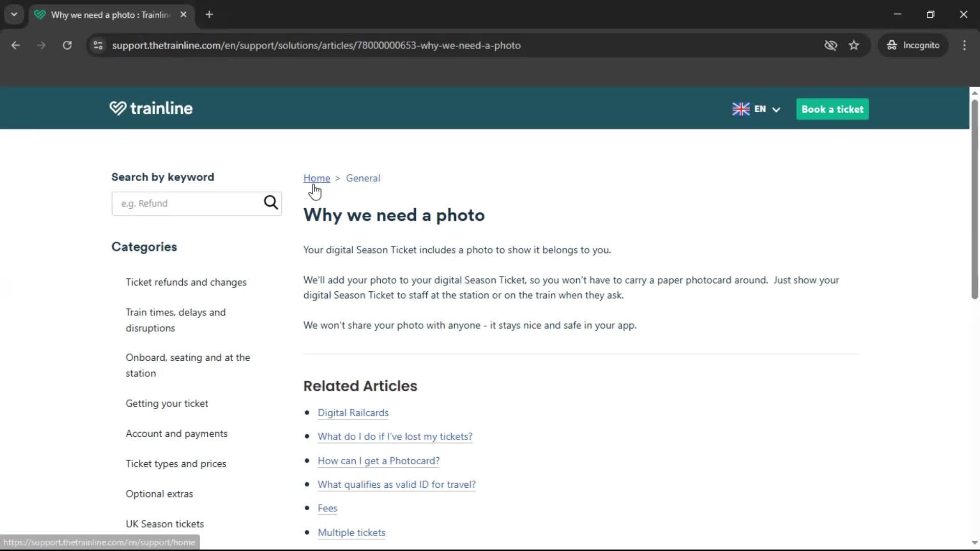
Task: Select the UK Season tickets category
Action: 164,523
